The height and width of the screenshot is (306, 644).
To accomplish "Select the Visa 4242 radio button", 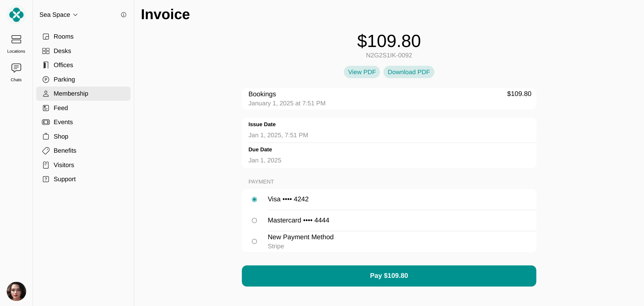I will (255, 200).
